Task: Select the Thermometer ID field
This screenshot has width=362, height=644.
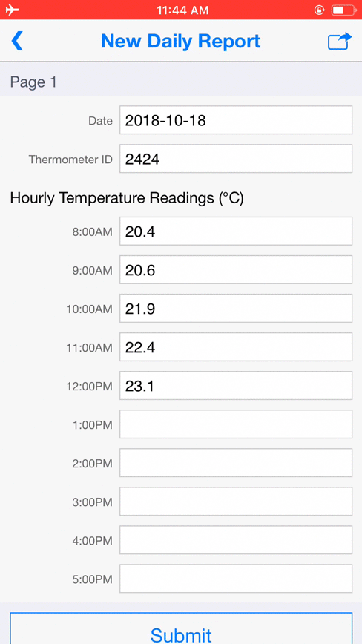Action: [x=236, y=159]
